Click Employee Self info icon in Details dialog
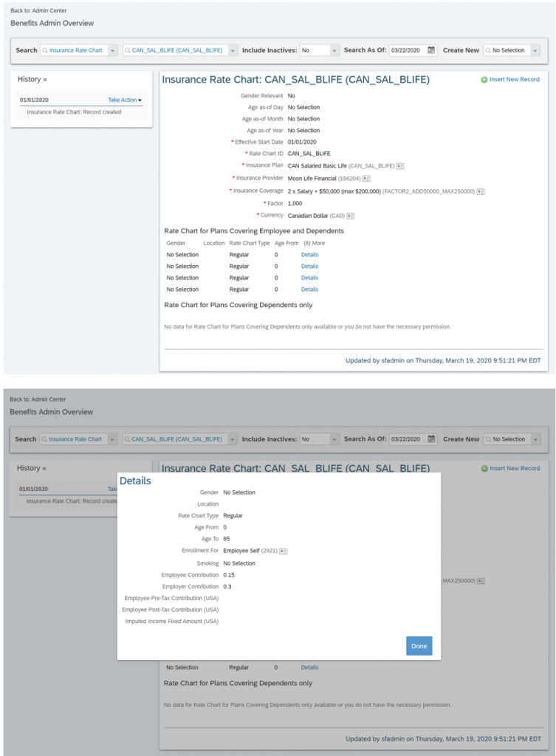556x756 pixels. (284, 551)
